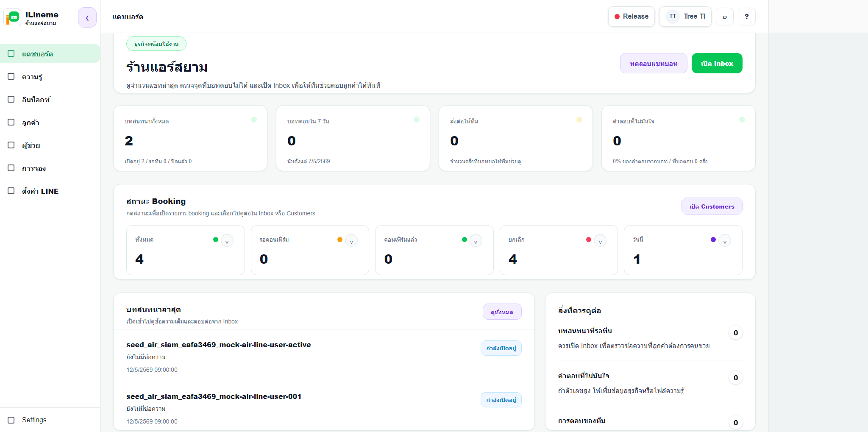The image size is (868, 432).
Task: Expand the รอคอนเฟิร์ม booking card chevron
Action: click(351, 240)
